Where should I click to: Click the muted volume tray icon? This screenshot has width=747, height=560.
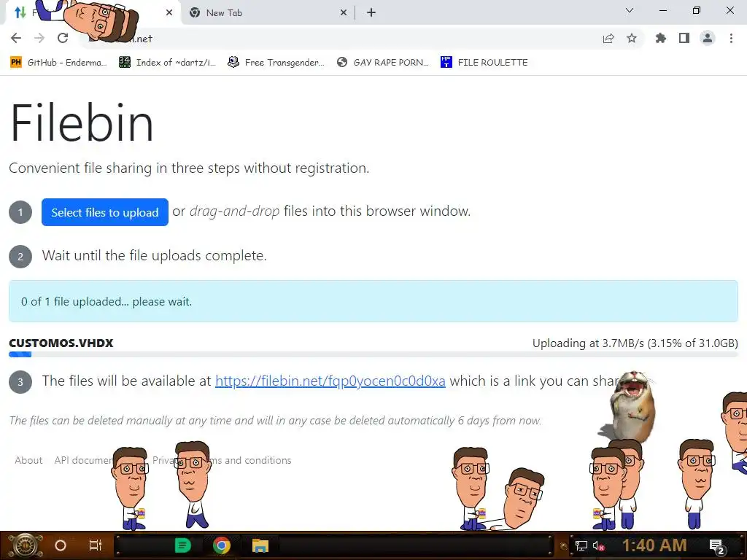[599, 545]
